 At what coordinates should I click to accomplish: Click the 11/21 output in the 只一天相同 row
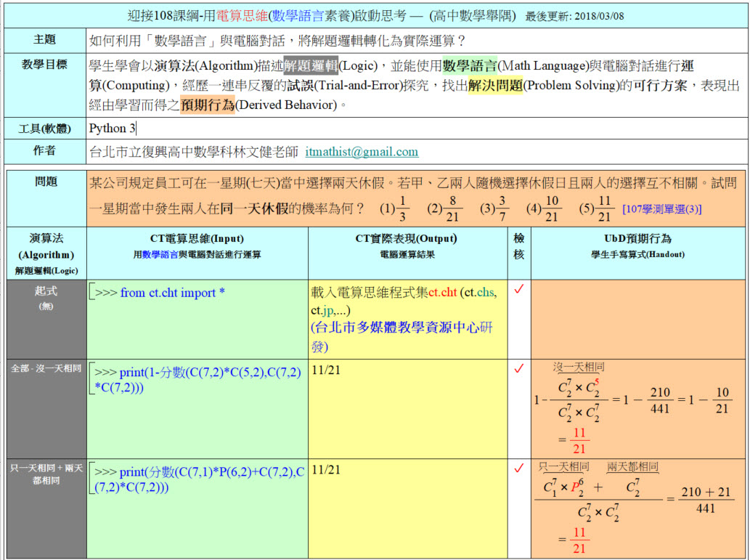pyautogui.click(x=326, y=470)
